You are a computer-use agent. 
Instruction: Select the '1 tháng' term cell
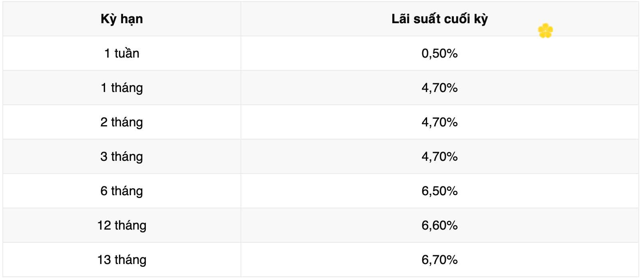pos(122,88)
